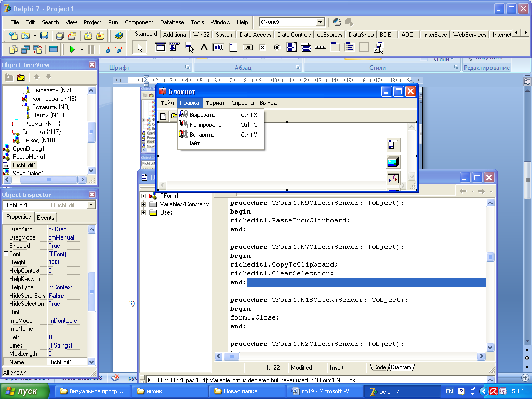The image size is (532, 399).
Task: Click пуск Start button
Action: tap(24, 392)
